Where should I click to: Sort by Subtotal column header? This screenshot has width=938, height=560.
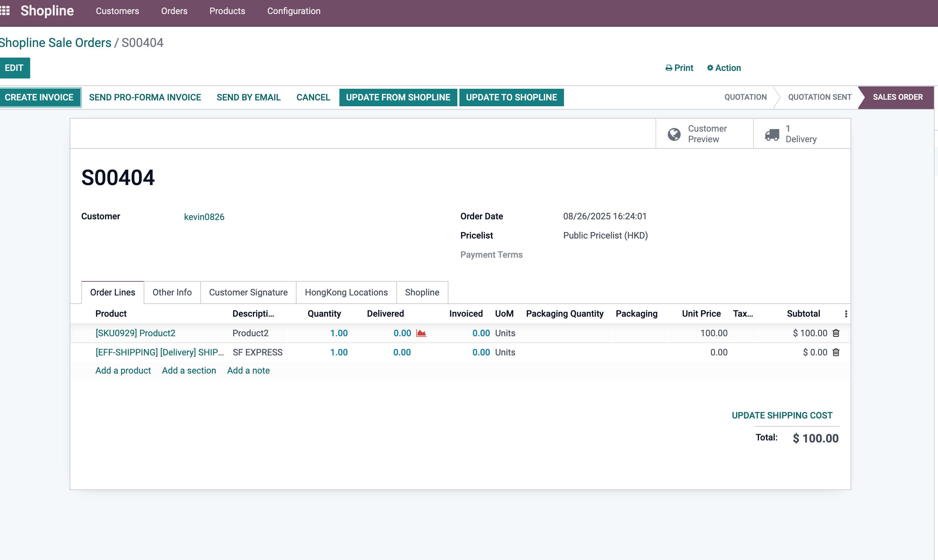(803, 314)
